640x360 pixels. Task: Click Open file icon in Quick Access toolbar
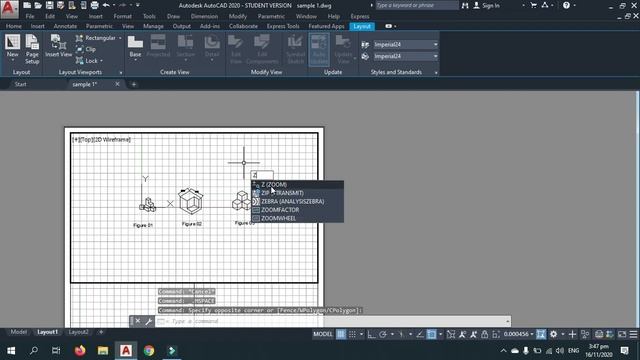[x=38, y=5]
